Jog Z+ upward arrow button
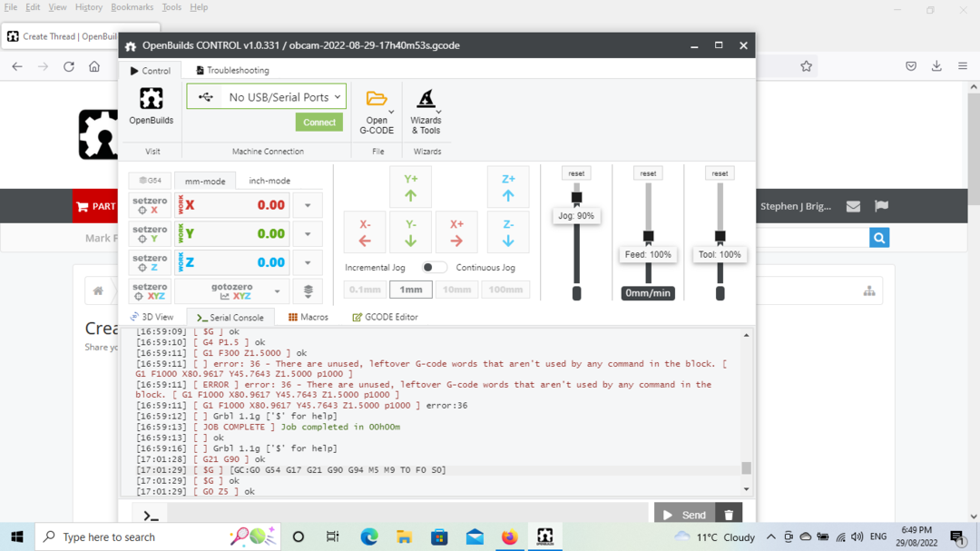This screenshot has height=551, width=980. tap(508, 187)
